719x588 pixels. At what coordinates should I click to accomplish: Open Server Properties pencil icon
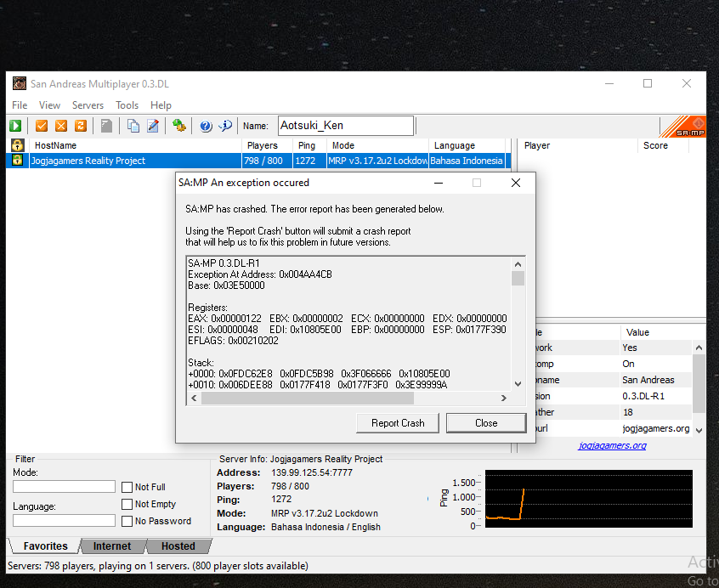tap(153, 126)
